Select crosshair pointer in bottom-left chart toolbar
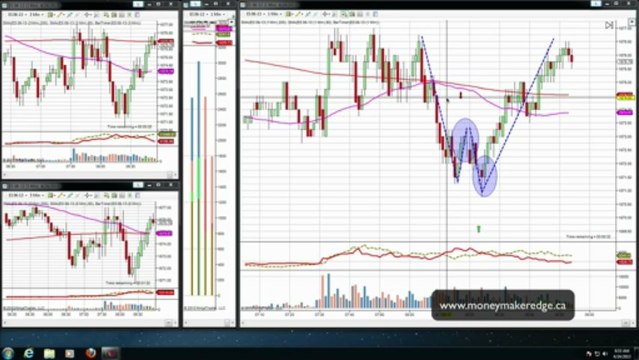 87,196
